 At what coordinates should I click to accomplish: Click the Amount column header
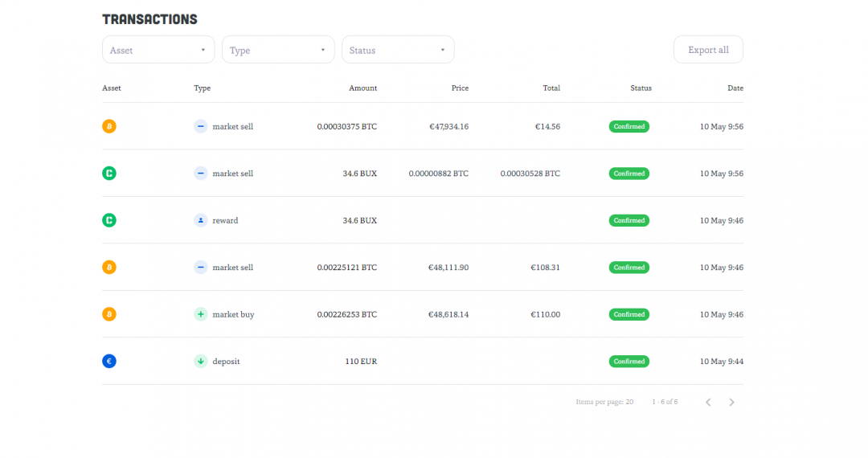click(x=362, y=88)
